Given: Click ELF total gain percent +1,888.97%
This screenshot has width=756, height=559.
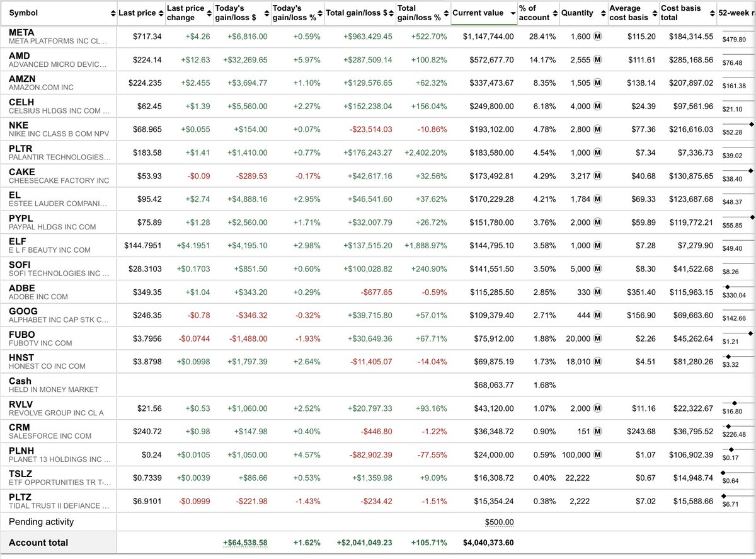Looking at the screenshot, I should (426, 246).
